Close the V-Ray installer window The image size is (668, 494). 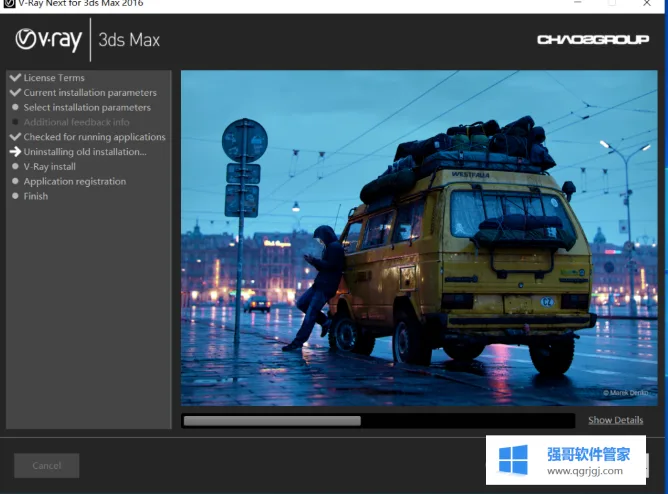coord(647,3)
